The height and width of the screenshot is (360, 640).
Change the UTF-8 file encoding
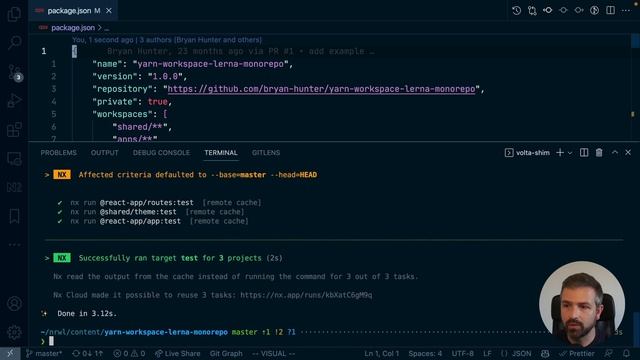[462, 353]
